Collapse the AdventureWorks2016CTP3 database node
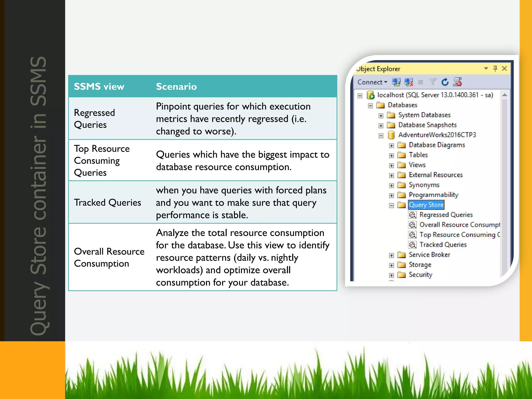This screenshot has width=532, height=399. click(381, 136)
